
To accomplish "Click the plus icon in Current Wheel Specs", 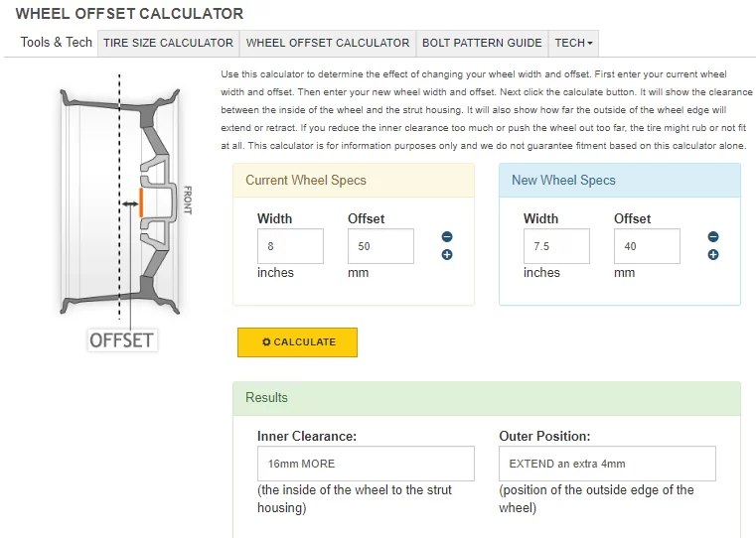I will (x=447, y=255).
